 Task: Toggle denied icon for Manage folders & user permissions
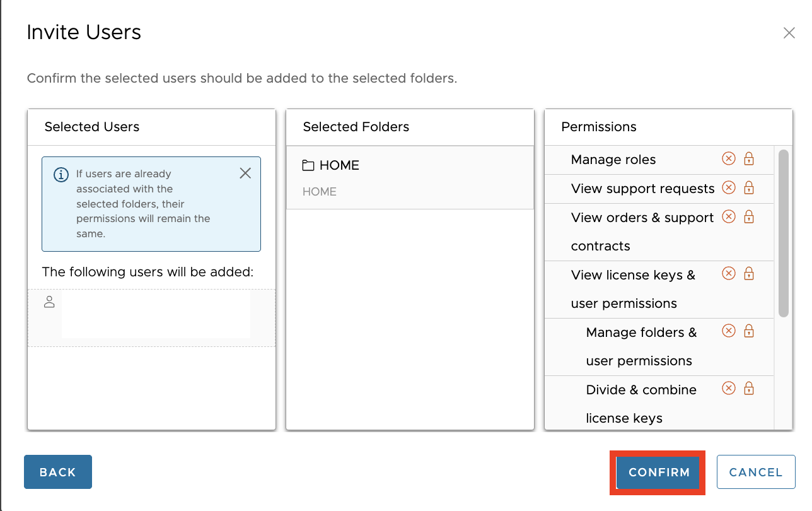[x=728, y=331]
